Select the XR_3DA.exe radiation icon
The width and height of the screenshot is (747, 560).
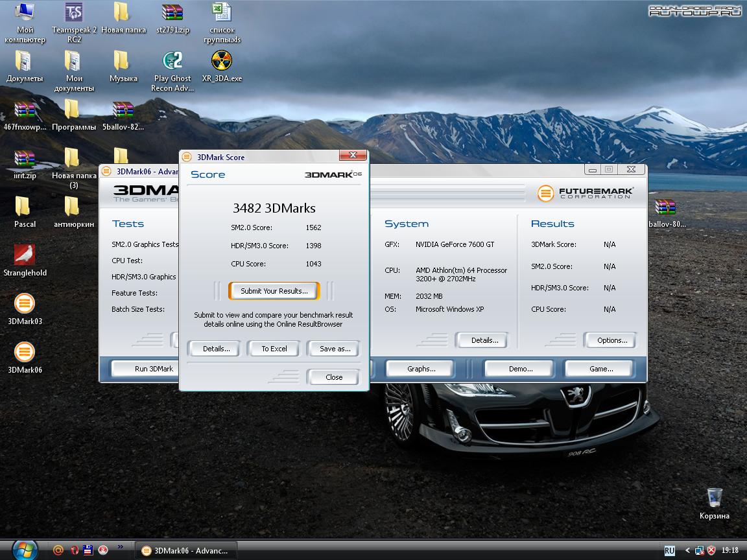pos(222,67)
